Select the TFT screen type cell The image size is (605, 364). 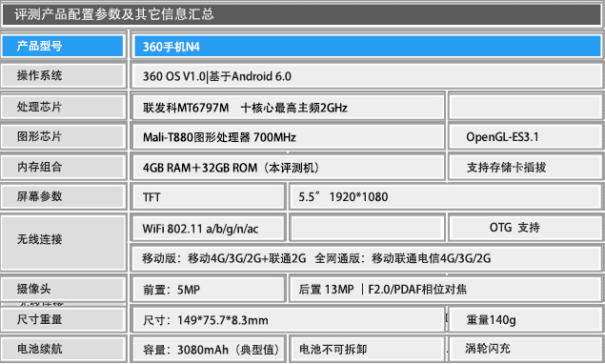point(209,197)
